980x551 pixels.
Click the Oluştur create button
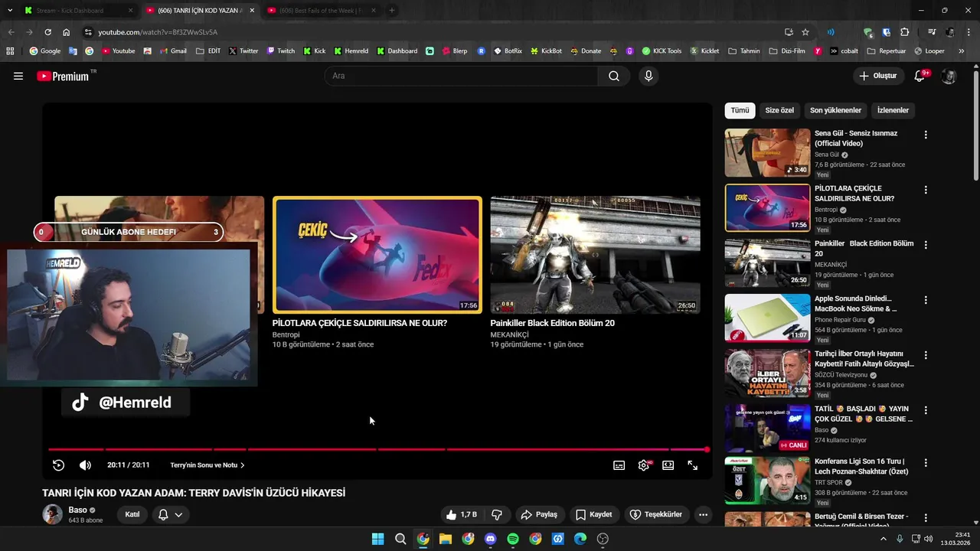(877, 76)
